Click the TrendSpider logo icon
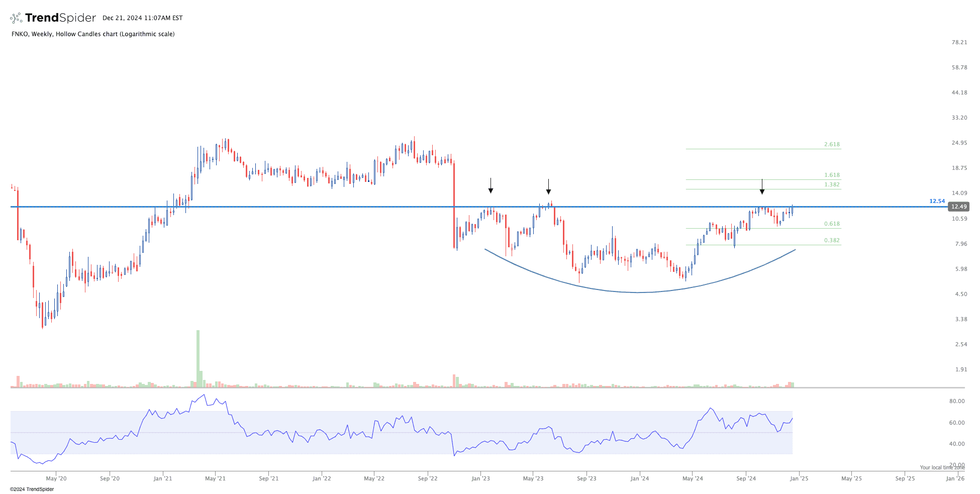Image resolution: width=980 pixels, height=494 pixels. tap(16, 18)
